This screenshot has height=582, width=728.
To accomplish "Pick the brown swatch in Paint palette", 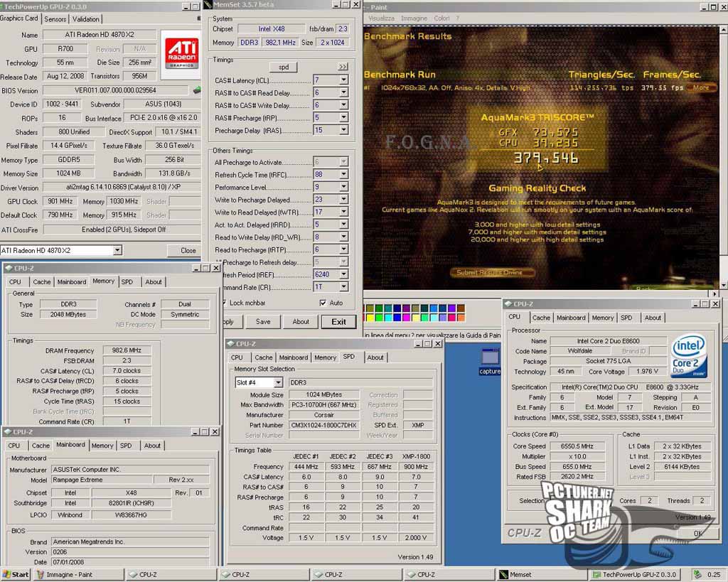I will click(x=461, y=308).
